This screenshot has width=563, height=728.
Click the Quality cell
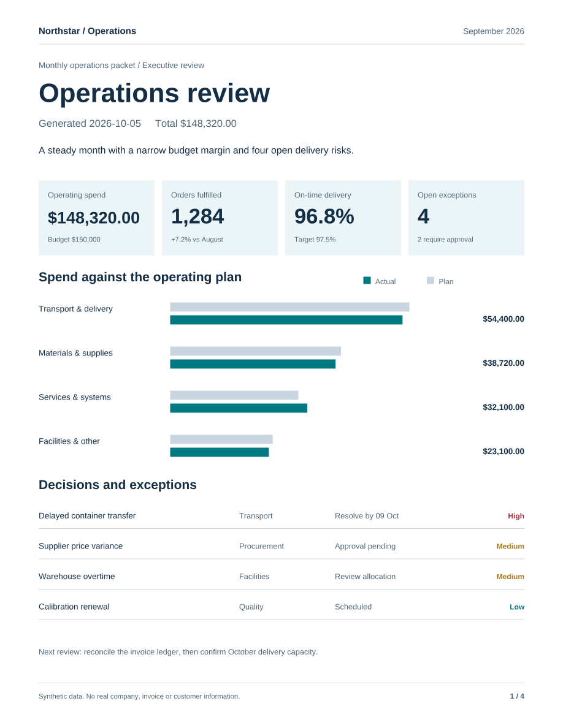click(251, 607)
